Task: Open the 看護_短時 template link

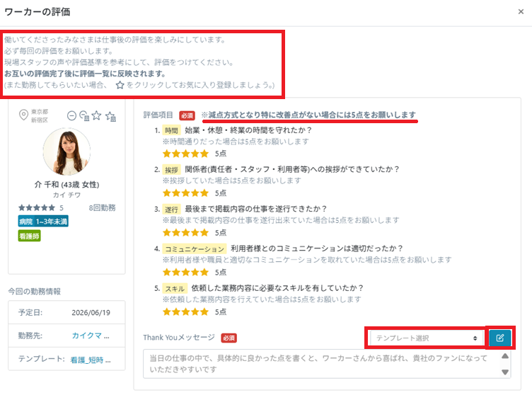Action: (91, 360)
